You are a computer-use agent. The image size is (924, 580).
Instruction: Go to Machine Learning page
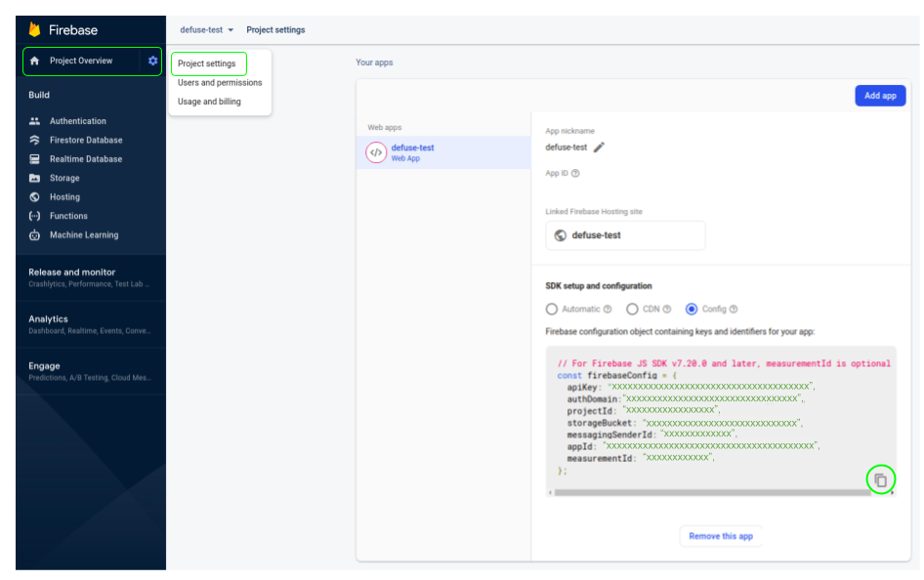coord(84,235)
